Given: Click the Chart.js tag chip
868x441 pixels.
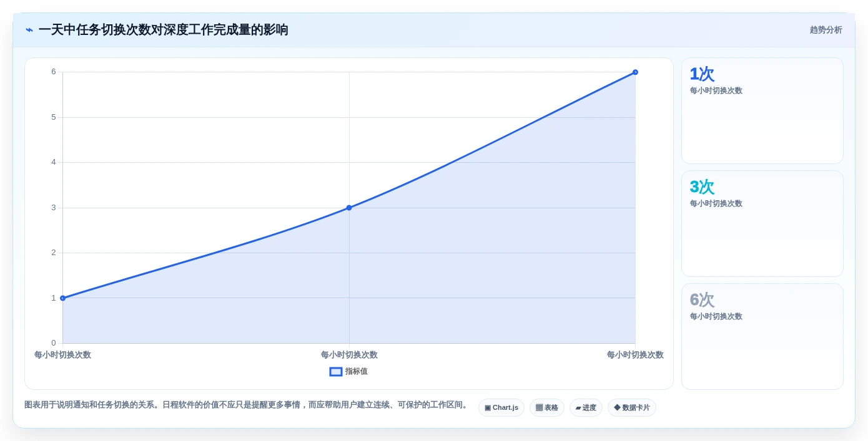Looking at the screenshot, I should (x=501, y=408).
